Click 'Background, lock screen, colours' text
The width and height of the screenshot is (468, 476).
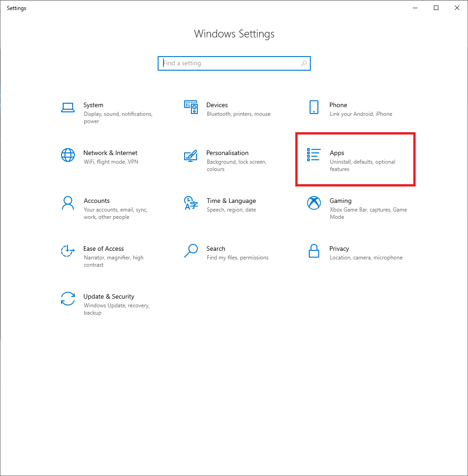tap(237, 166)
